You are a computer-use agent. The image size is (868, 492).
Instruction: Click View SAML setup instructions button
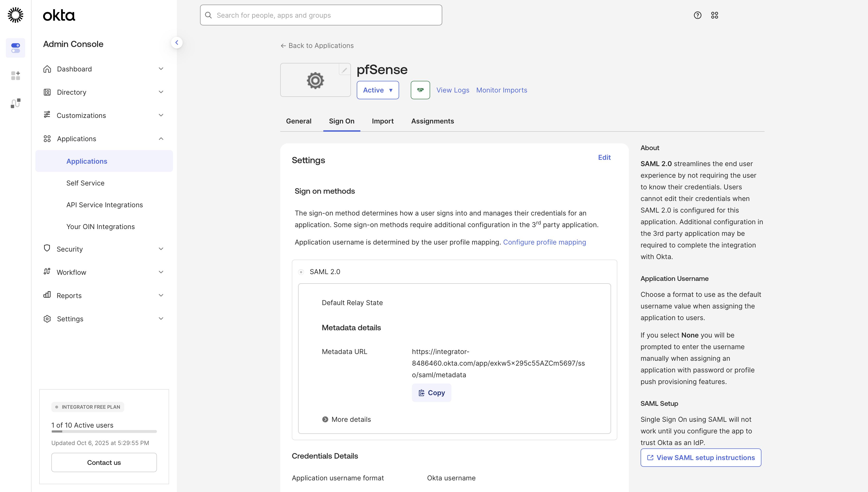coord(700,458)
